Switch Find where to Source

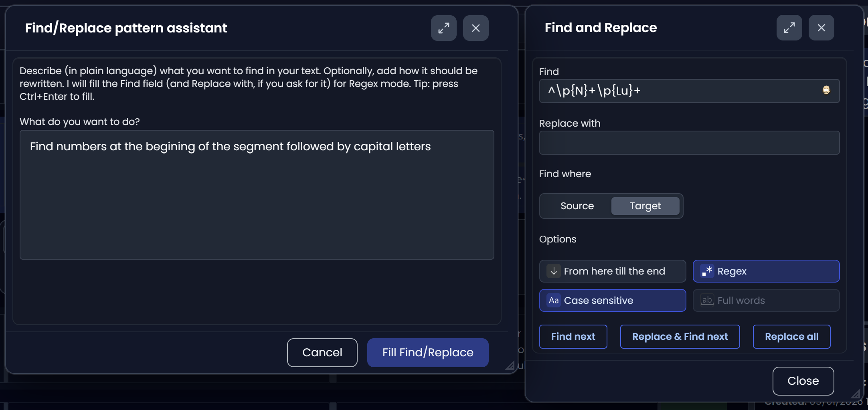(577, 206)
